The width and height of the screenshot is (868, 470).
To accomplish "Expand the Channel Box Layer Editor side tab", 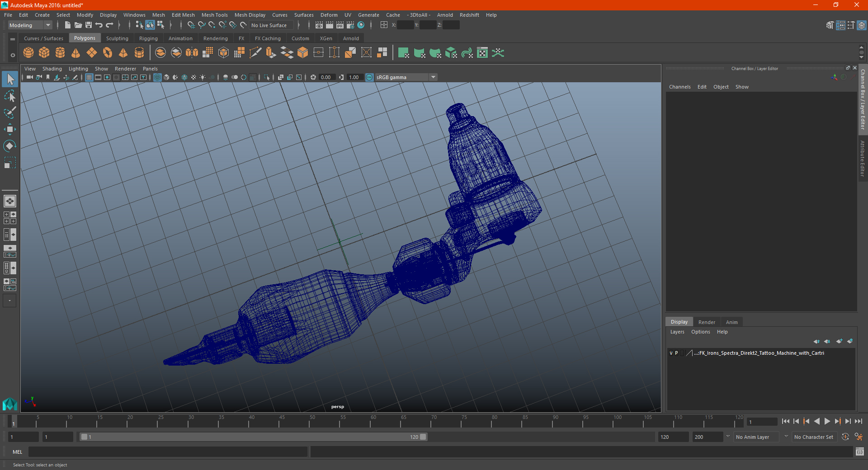I will (x=863, y=99).
